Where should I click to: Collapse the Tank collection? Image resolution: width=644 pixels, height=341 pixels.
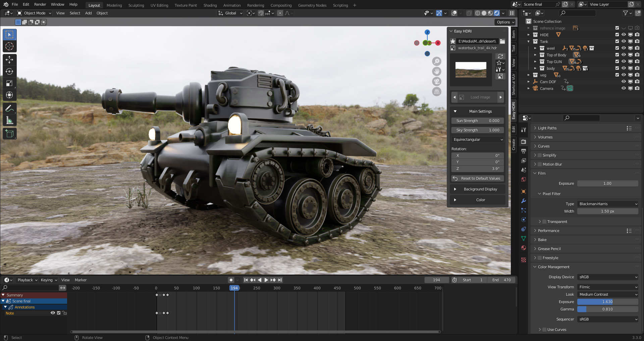pos(529,42)
